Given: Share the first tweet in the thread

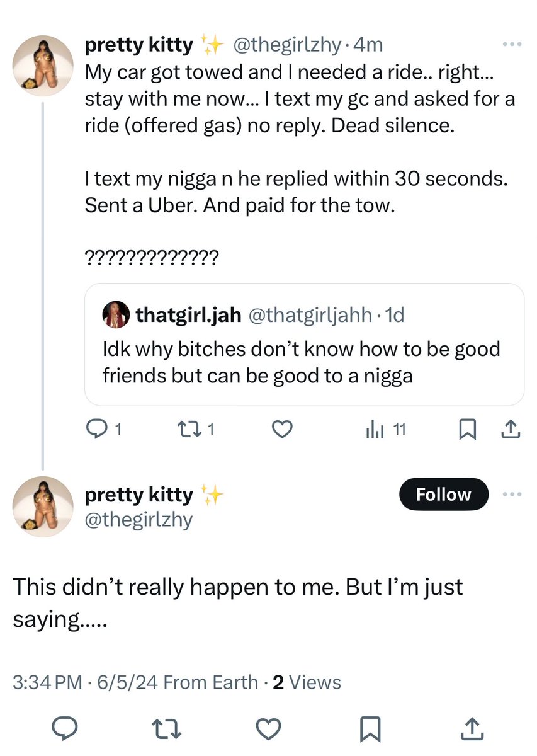Looking at the screenshot, I should pos(511,430).
